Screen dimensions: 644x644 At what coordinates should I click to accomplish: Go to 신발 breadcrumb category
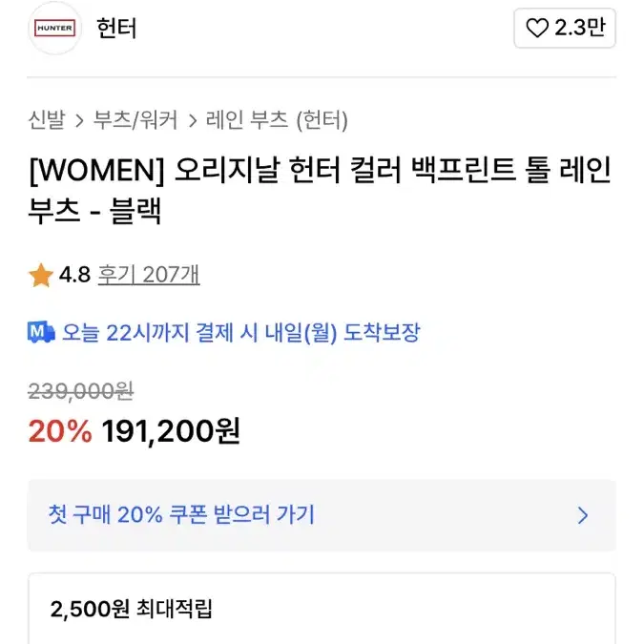click(x=47, y=120)
